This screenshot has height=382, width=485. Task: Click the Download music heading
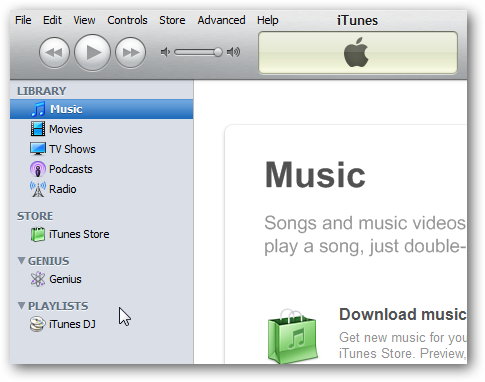[403, 314]
